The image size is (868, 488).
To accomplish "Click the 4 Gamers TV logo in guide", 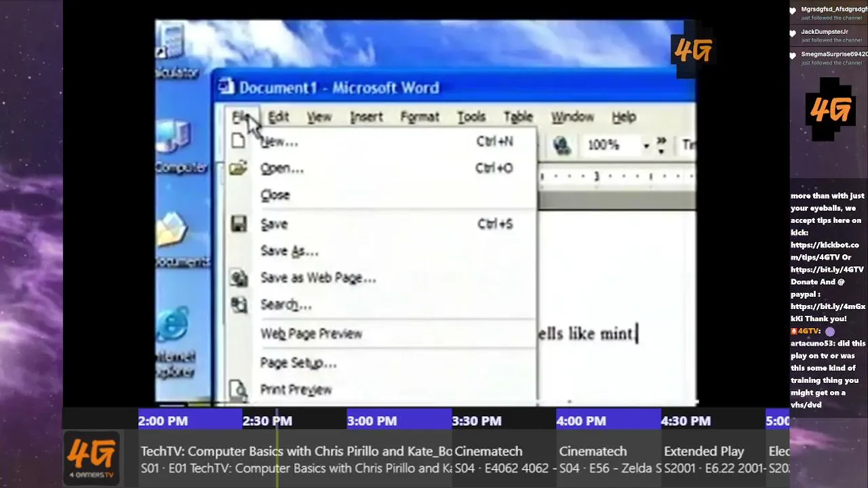I will pyautogui.click(x=92, y=458).
